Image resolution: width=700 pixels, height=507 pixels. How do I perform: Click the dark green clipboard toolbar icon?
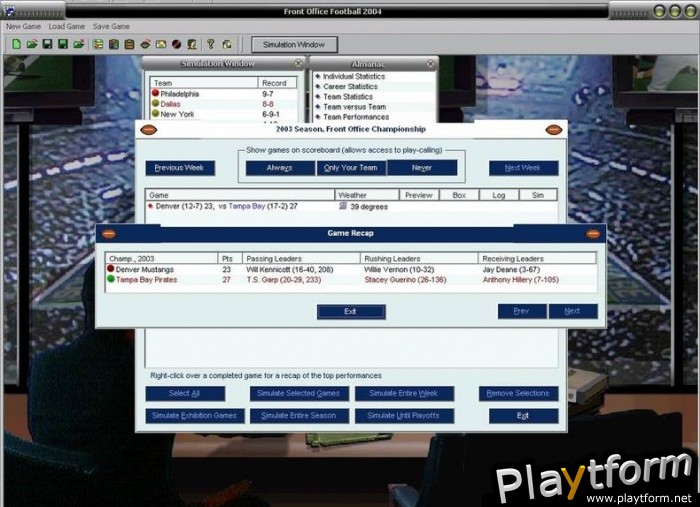[x=114, y=44]
